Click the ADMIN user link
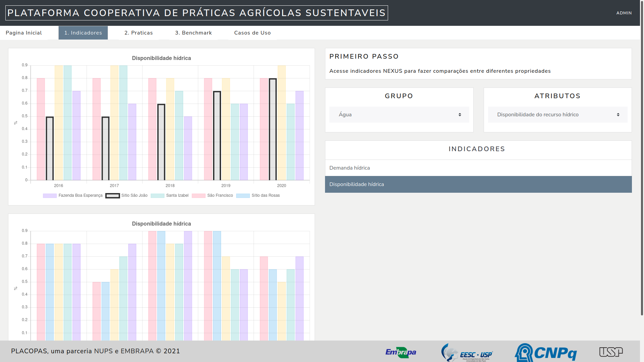644x362 pixels. point(624,13)
